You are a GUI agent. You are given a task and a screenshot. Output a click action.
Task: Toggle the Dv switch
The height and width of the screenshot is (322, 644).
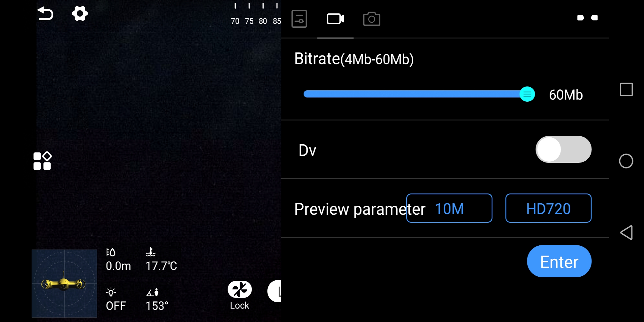563,149
